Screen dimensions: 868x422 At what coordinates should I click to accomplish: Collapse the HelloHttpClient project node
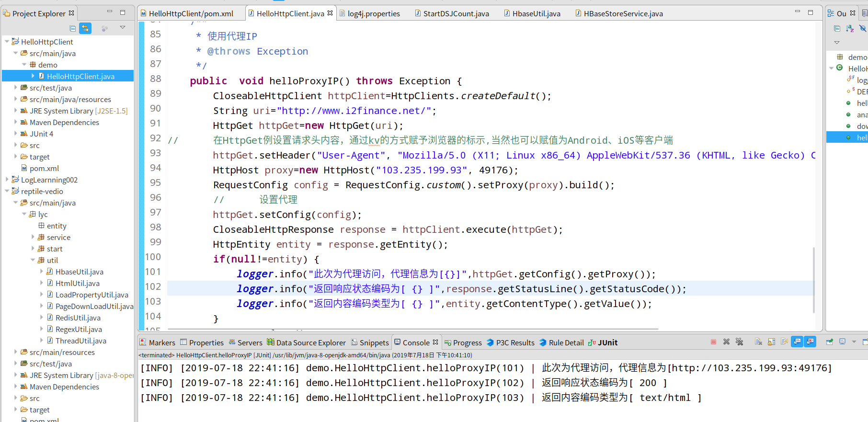[7, 42]
